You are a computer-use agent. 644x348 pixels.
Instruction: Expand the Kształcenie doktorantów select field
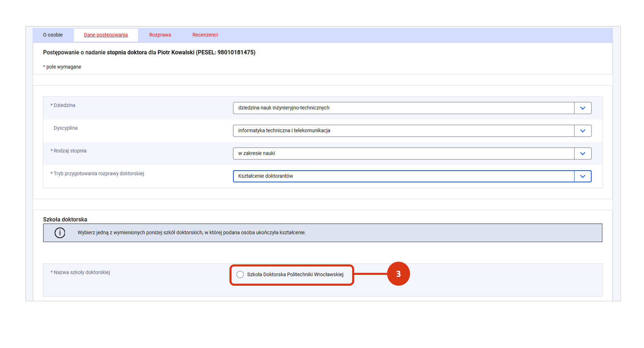[x=403, y=176]
